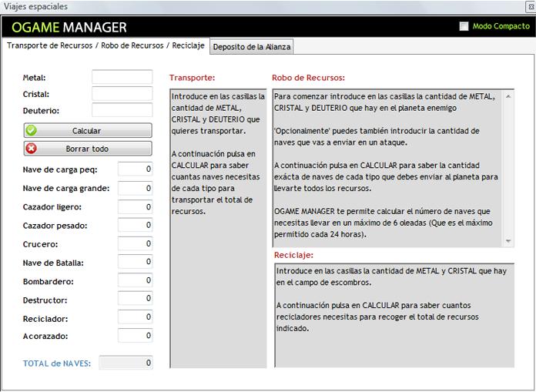Screen dimensions: 536x392
Task: Click the 'Transporte:' heading
Action: 192,78
